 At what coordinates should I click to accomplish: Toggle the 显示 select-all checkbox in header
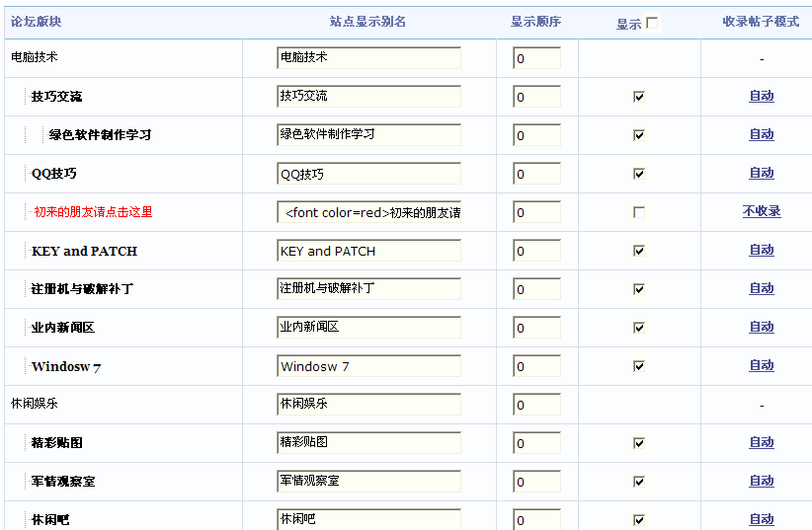tap(652, 23)
